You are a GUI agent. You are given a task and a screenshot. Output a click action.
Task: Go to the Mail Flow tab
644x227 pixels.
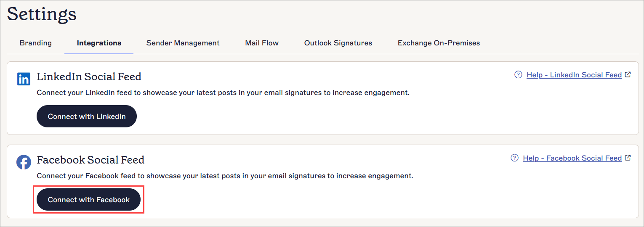point(262,43)
